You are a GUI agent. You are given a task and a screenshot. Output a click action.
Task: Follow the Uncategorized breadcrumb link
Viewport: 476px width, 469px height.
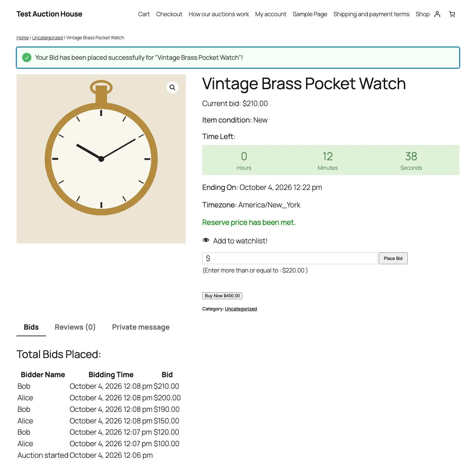(47, 38)
